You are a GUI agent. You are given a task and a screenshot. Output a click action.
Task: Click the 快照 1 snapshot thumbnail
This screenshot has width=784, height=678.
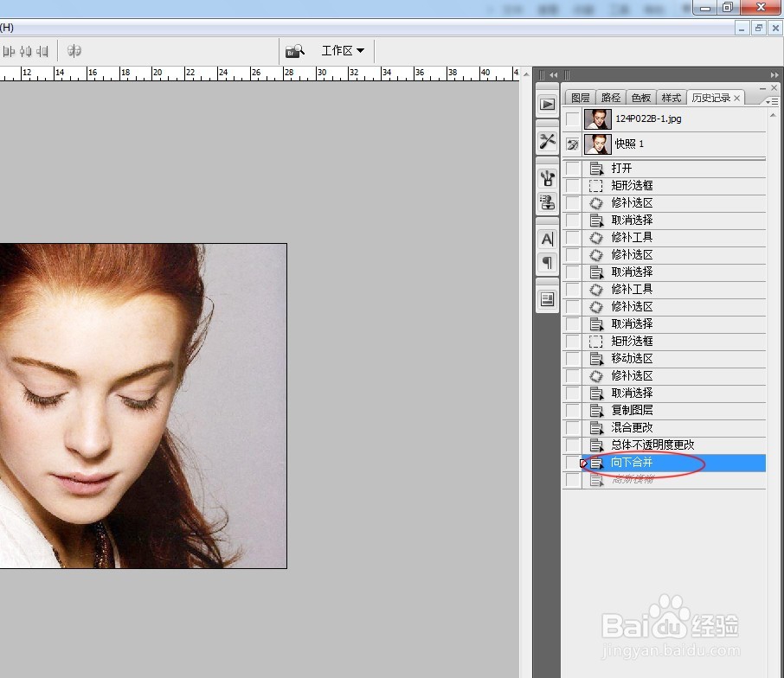(x=597, y=144)
